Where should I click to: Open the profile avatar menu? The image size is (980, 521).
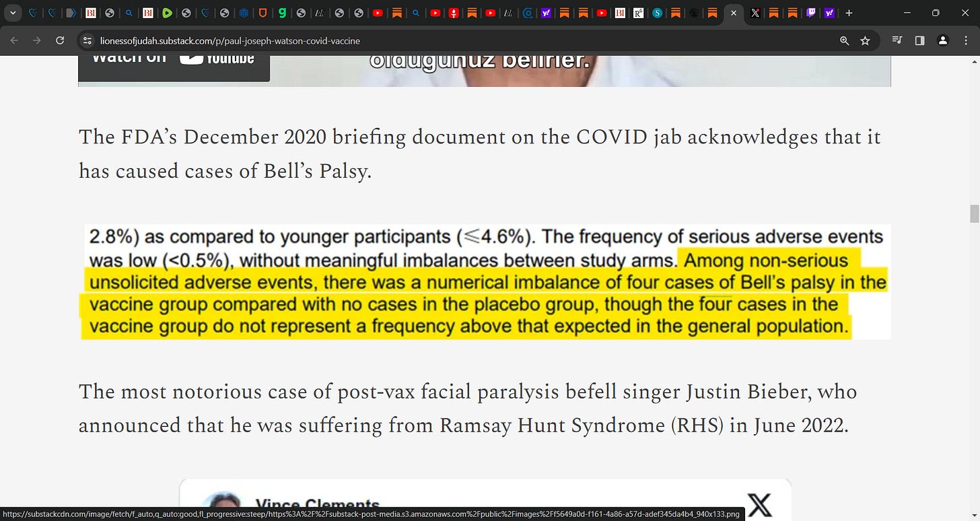tap(943, 40)
